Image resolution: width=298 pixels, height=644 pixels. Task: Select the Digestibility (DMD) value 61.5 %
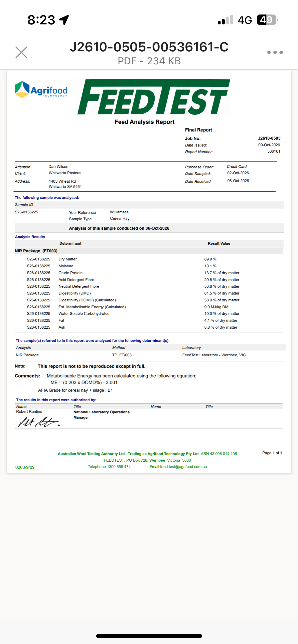click(222, 293)
